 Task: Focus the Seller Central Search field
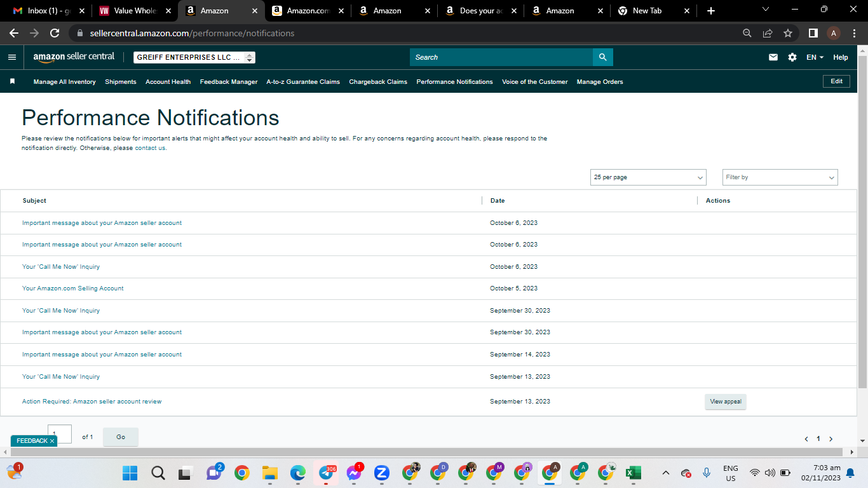point(501,57)
